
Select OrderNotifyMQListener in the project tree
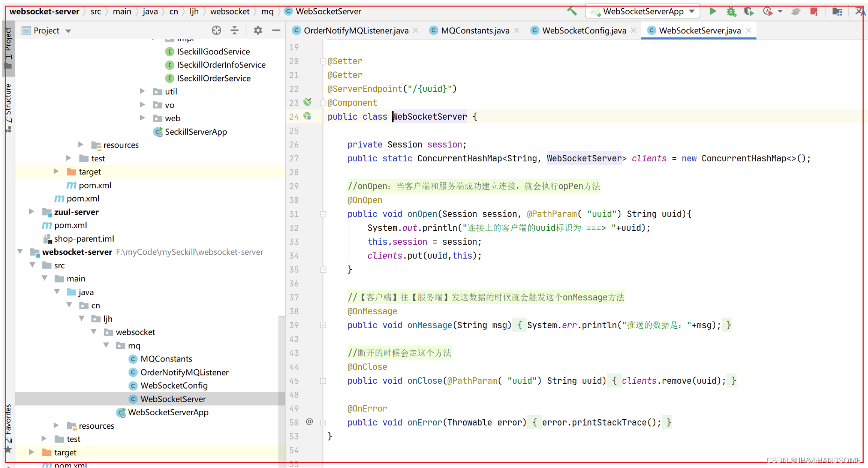click(184, 372)
